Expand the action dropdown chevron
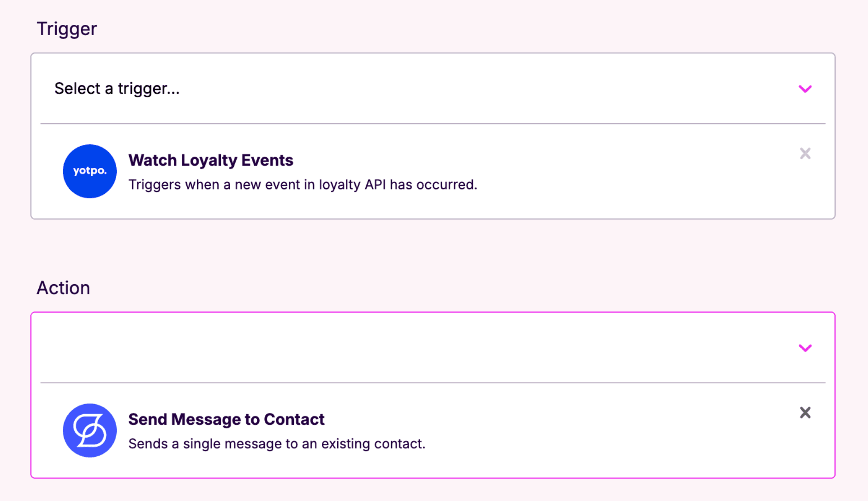 coord(805,348)
